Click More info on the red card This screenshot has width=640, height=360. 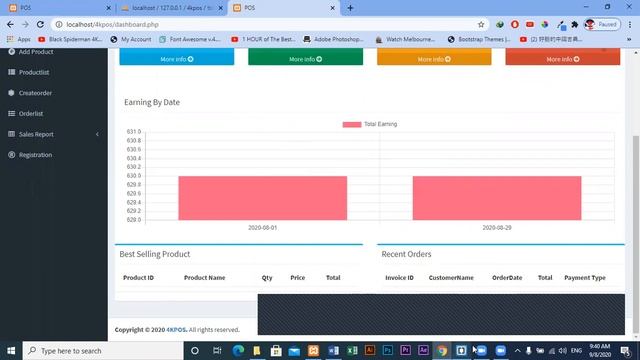562,59
